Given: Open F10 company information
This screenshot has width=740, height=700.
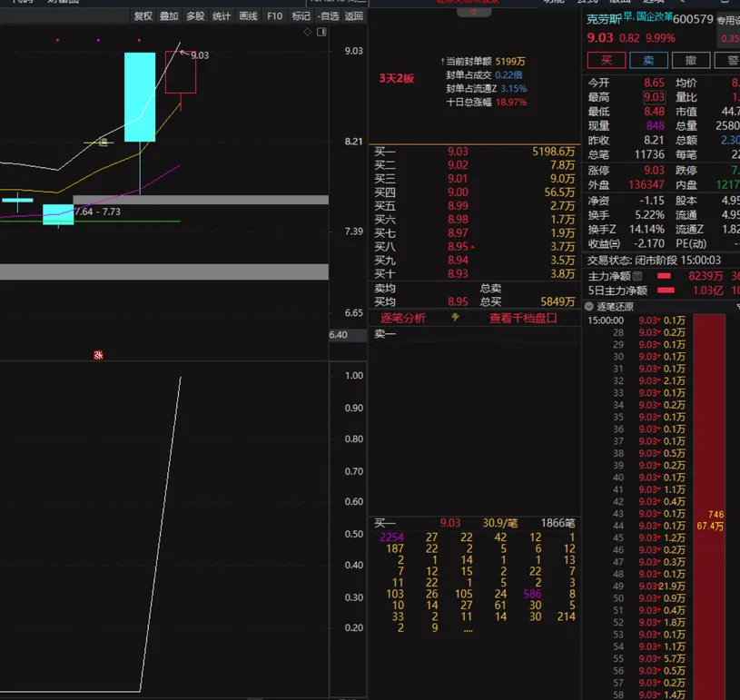Looking at the screenshot, I should (274, 15).
